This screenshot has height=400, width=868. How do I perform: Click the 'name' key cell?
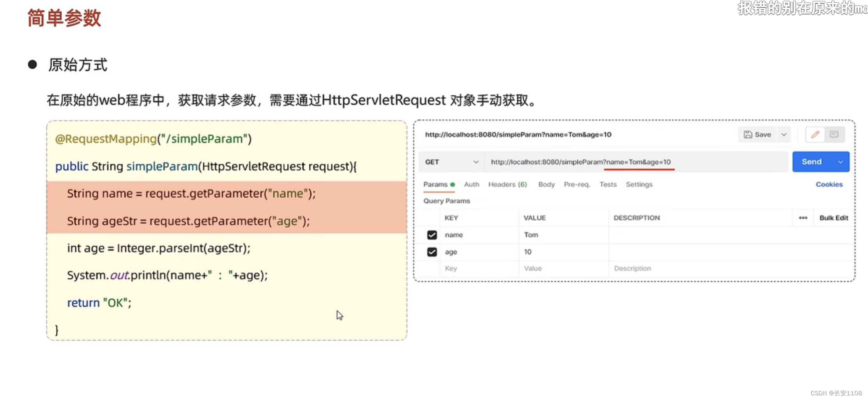point(479,235)
